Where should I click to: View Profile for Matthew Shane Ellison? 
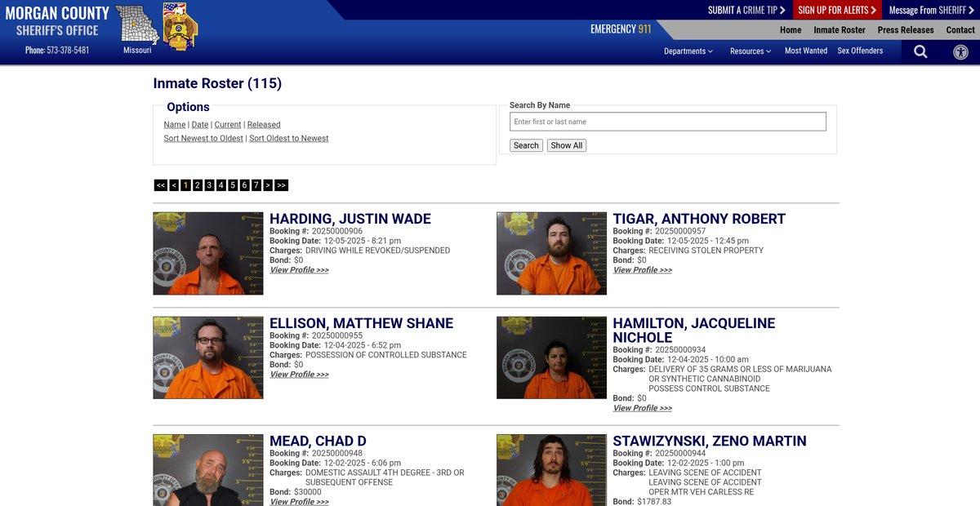299,375
